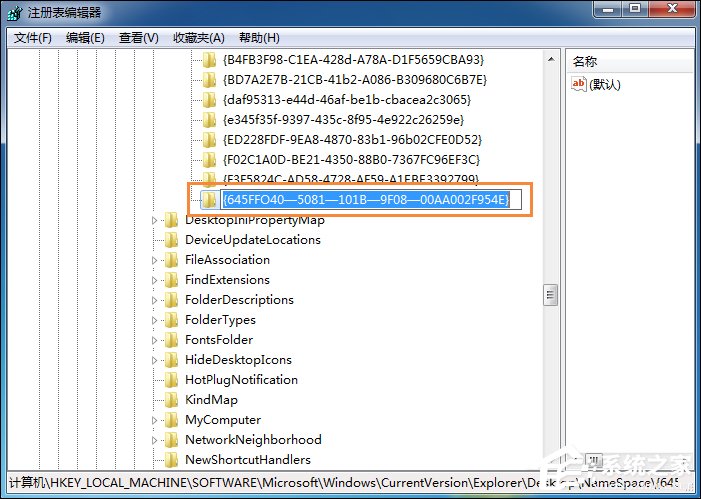The height and width of the screenshot is (499, 701).
Task: Click the FileAssociation folder icon
Action: (171, 259)
